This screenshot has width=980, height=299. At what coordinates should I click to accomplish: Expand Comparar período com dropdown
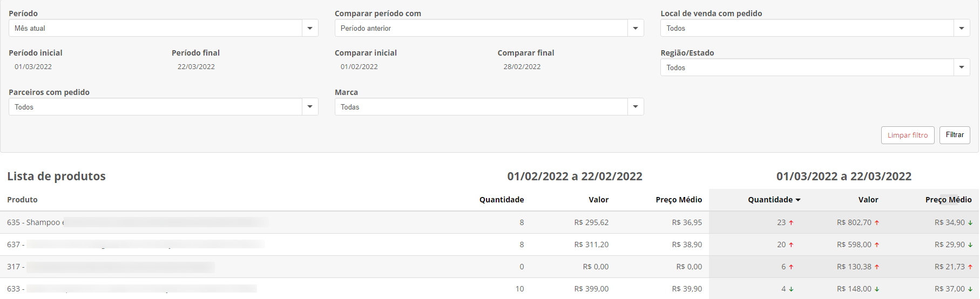pos(636,28)
